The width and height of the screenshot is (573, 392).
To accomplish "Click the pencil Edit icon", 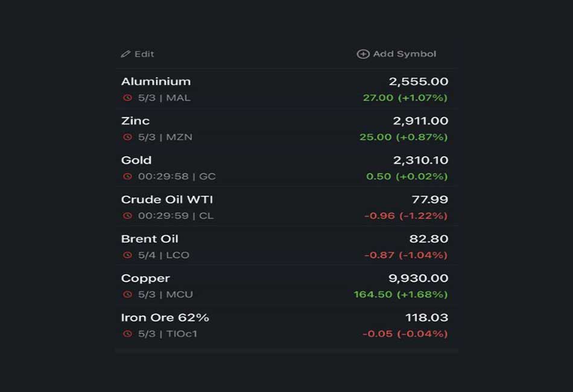I will tap(125, 54).
